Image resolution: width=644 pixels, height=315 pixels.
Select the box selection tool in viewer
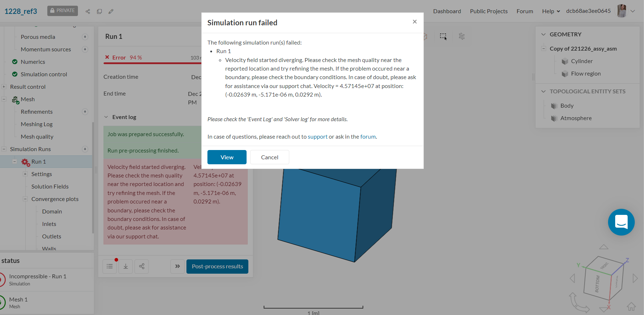pyautogui.click(x=443, y=36)
